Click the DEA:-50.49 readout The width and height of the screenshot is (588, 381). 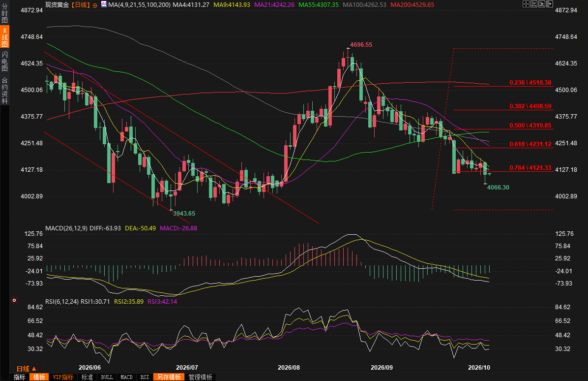(x=140, y=228)
